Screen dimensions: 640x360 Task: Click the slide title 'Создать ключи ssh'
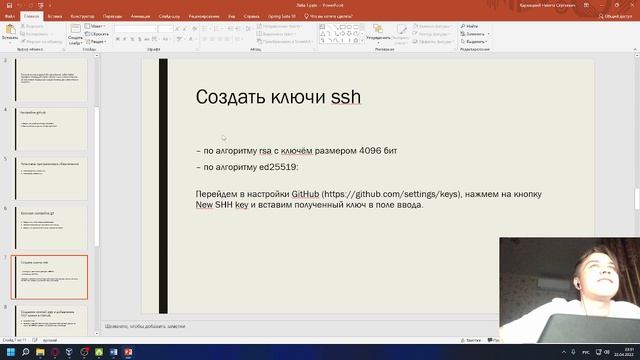[278, 97]
